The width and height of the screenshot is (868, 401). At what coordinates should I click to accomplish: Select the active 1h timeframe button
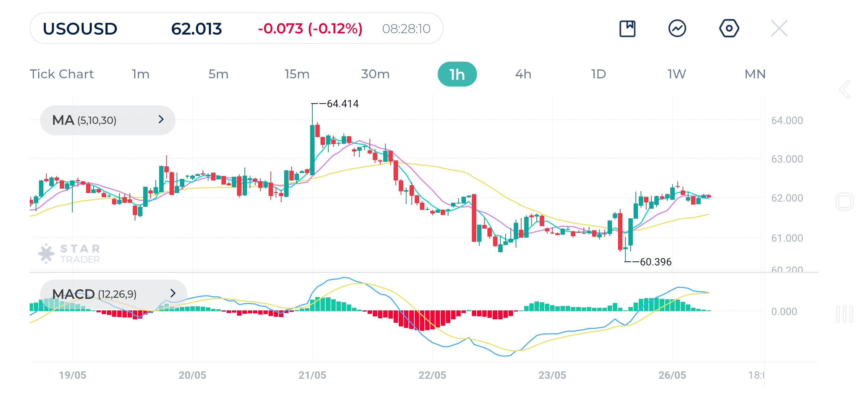point(457,74)
